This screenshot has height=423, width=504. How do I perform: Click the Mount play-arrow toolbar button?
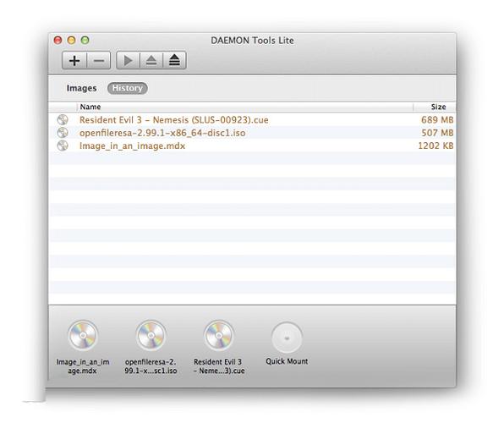click(128, 60)
